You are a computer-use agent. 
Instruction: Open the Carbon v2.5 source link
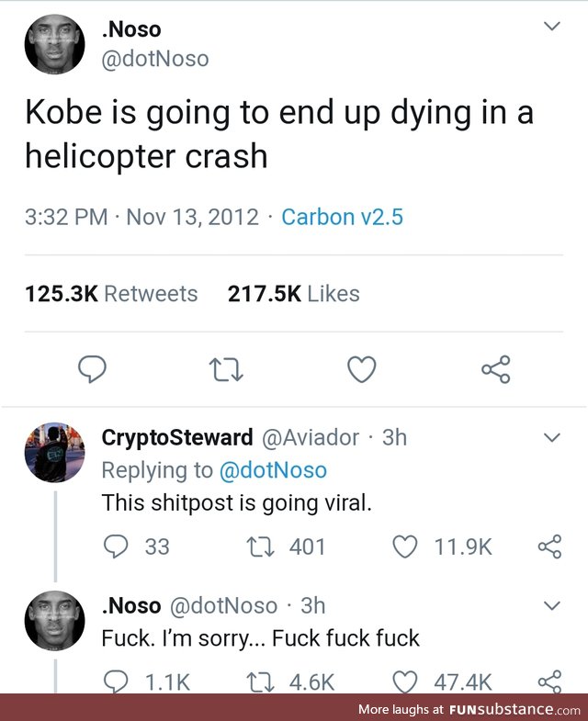coord(343,217)
